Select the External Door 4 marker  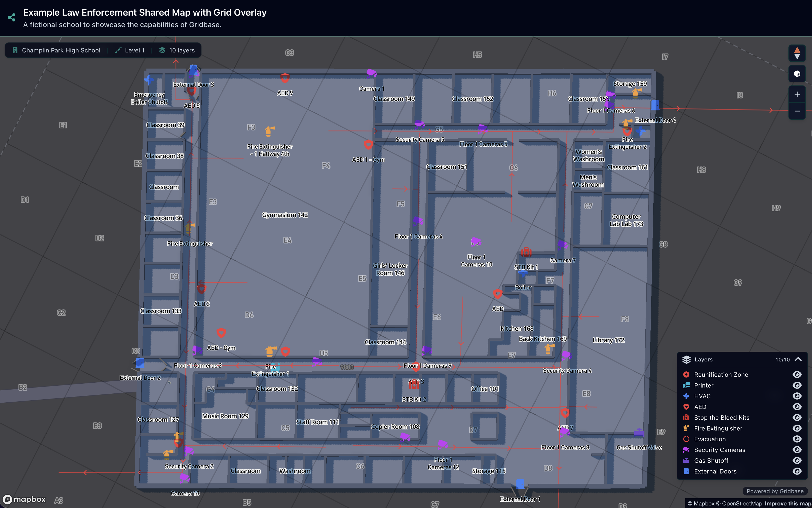(x=655, y=105)
